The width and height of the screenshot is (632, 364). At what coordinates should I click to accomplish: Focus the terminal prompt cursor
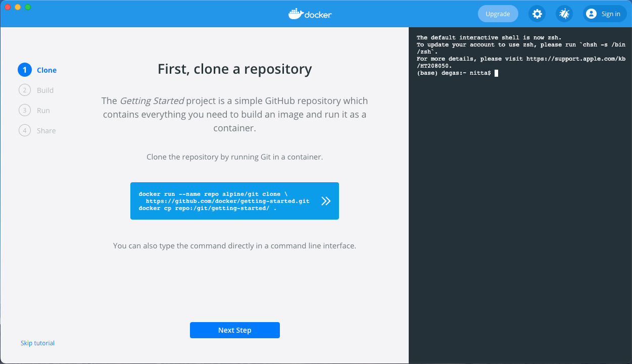click(496, 73)
